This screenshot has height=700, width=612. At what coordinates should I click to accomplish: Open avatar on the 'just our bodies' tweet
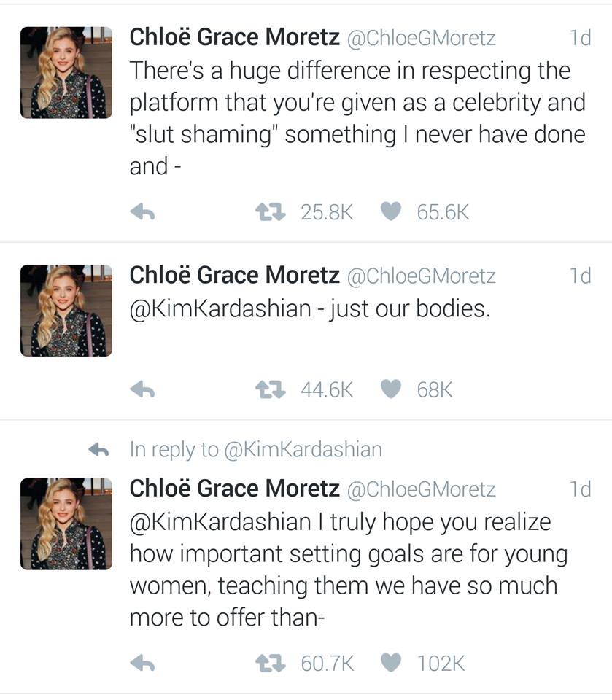click(66, 311)
